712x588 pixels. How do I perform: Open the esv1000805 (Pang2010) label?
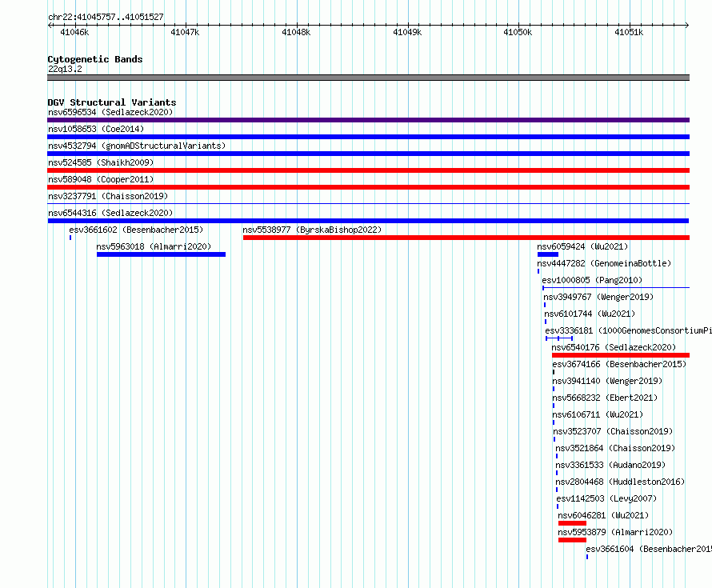click(x=592, y=280)
